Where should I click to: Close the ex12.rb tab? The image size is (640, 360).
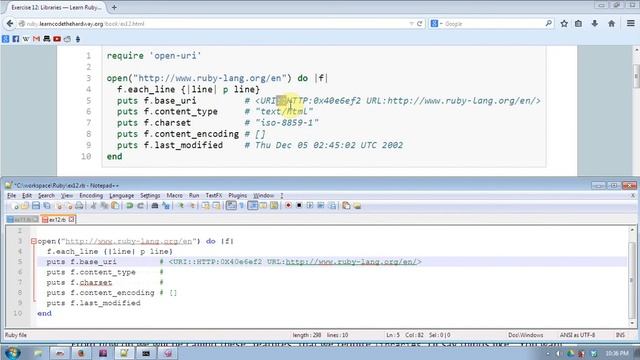(x=71, y=220)
